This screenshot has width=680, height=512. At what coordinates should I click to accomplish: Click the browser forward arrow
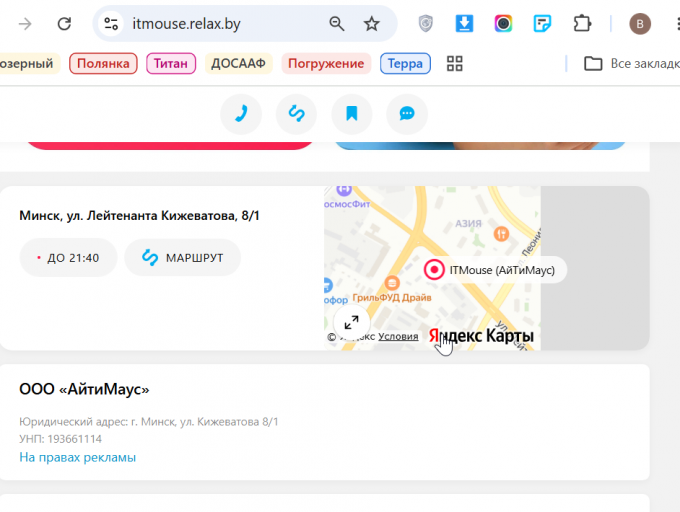(x=25, y=24)
